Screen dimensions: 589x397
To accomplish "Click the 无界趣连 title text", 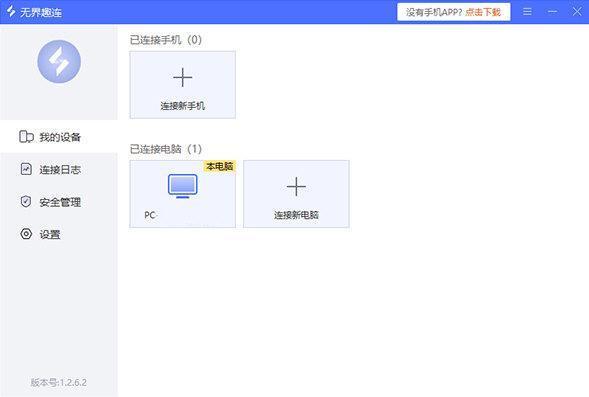I will click(41, 12).
